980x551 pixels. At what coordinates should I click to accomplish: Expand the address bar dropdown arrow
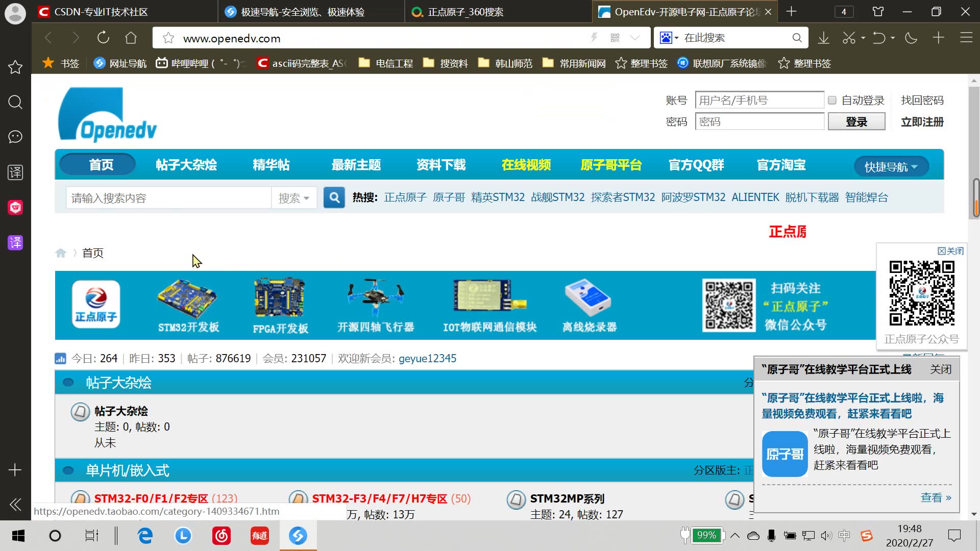click(635, 38)
